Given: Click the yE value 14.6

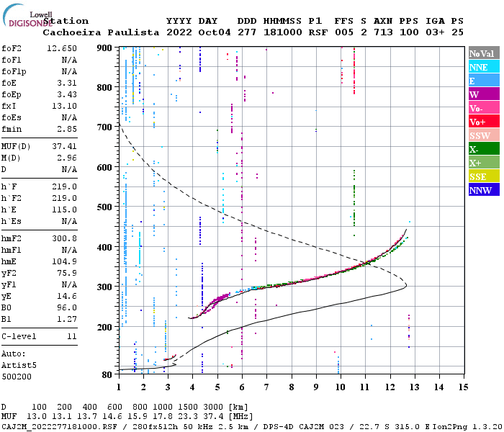Looking at the screenshot, I should (x=67, y=297).
